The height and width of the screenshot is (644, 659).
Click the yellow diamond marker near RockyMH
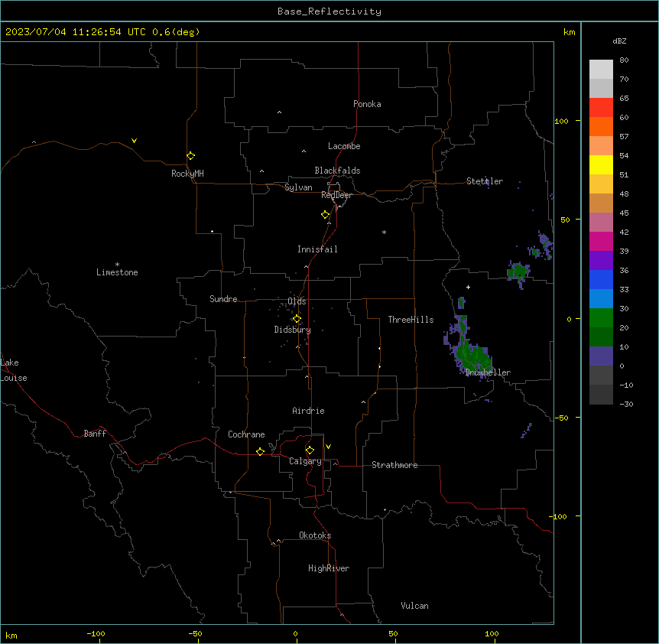[x=191, y=156]
